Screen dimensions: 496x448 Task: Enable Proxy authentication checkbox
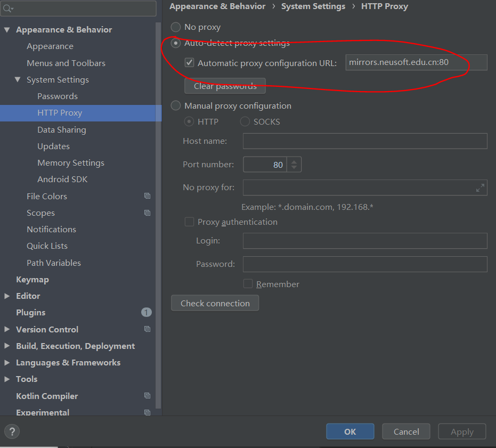tap(189, 222)
